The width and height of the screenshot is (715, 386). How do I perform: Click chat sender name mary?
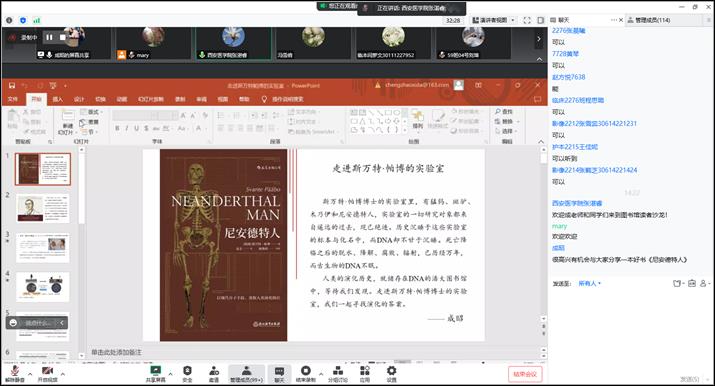559,226
